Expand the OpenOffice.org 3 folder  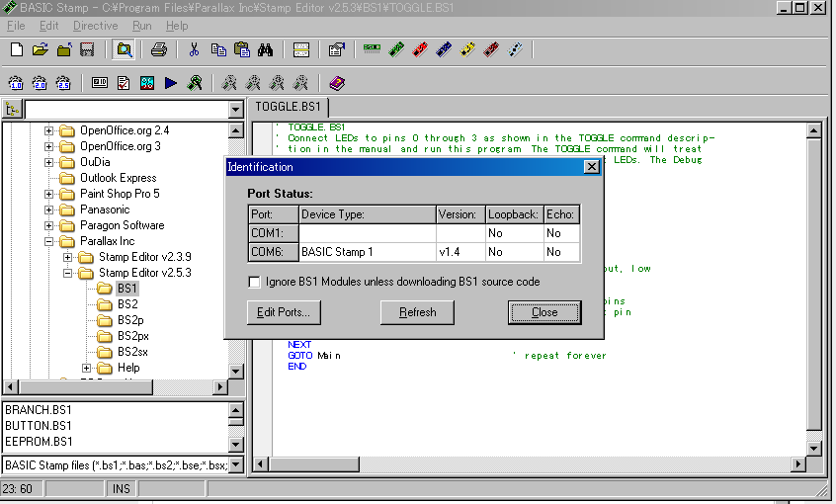[48, 146]
